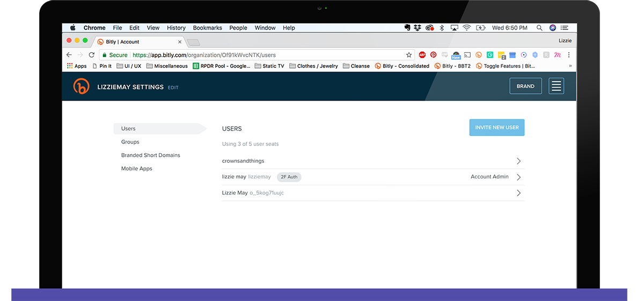Click the Evernote menu bar icon
Screen dimensions: 644x301
(408, 28)
